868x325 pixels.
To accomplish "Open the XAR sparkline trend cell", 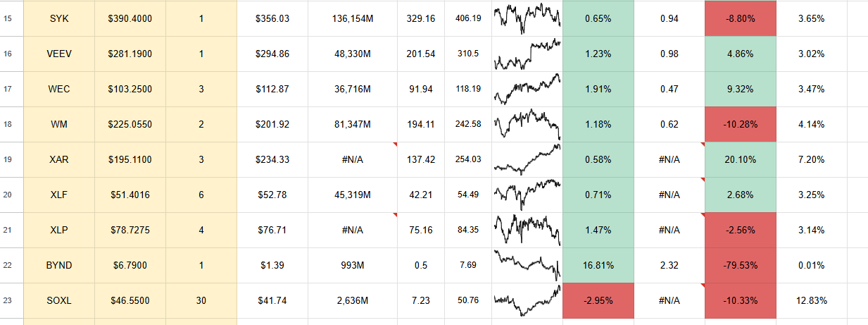I will (527, 160).
